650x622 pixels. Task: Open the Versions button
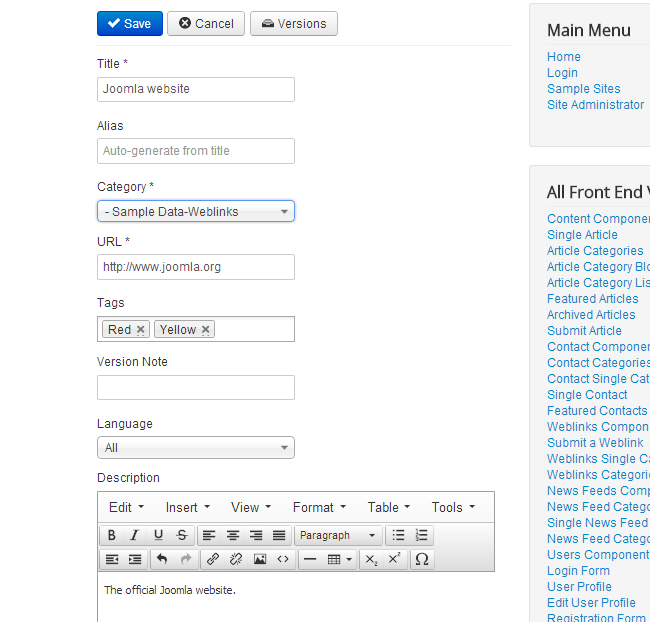pos(294,24)
